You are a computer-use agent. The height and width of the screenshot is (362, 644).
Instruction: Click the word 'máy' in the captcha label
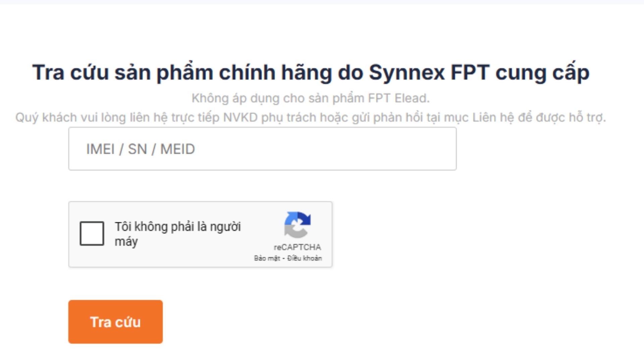(126, 242)
